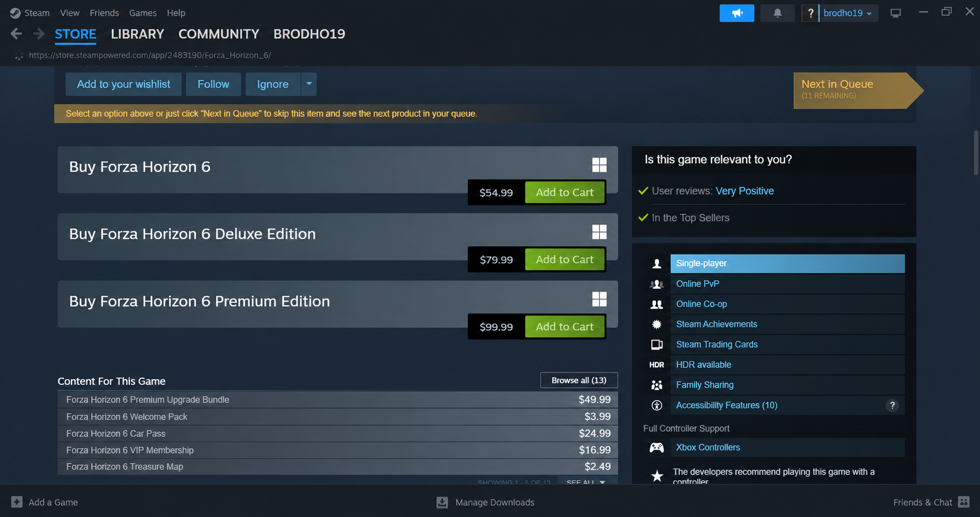Select Forza Horizon 6 Welcome Pack row
Viewport: 980px width, 517px height.
pos(338,417)
